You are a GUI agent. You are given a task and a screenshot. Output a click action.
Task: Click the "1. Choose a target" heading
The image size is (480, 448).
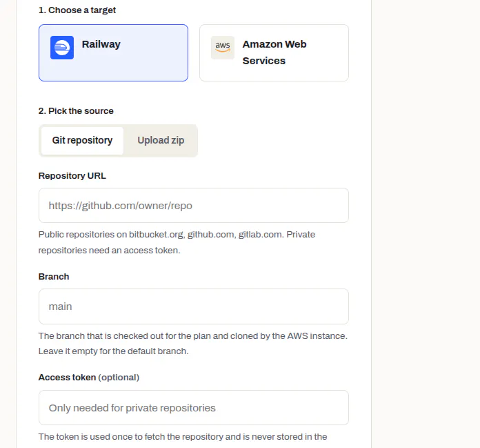pyautogui.click(x=77, y=10)
